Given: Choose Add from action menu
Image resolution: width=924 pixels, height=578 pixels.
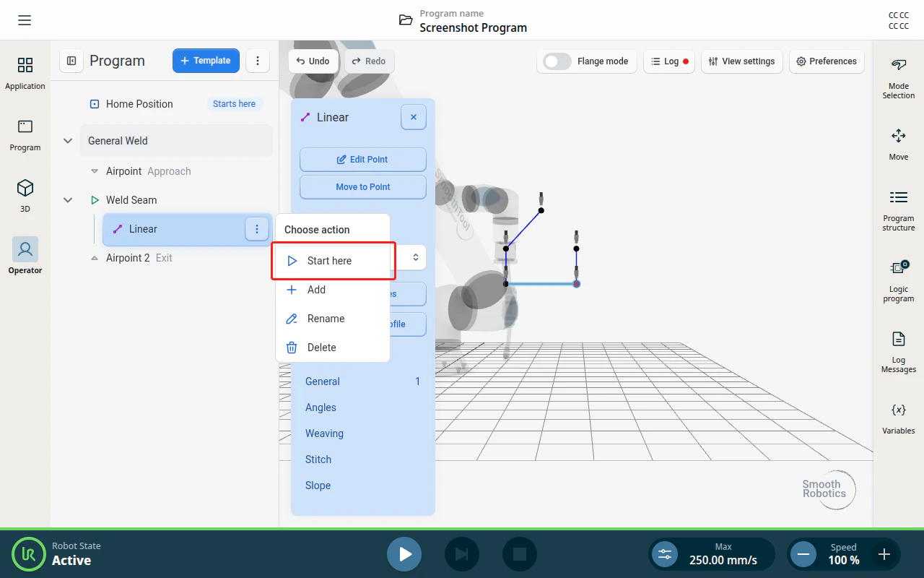Looking at the screenshot, I should 333,290.
